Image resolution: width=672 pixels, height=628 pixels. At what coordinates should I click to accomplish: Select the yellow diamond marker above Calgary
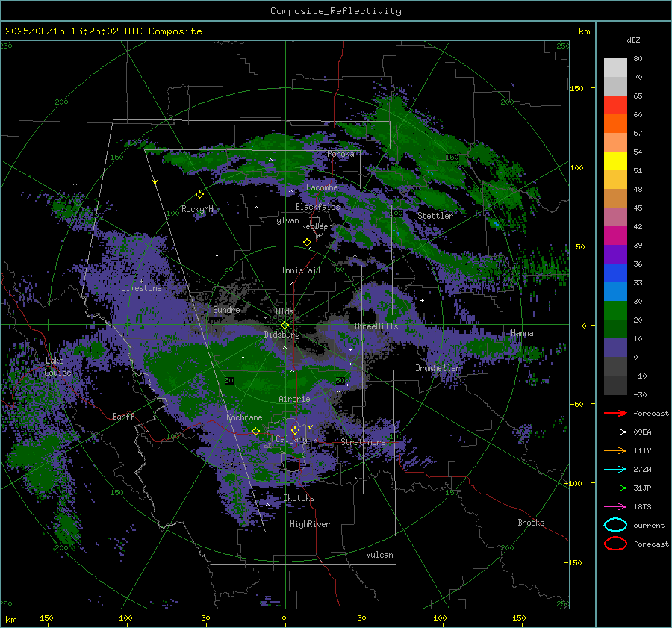(x=295, y=430)
